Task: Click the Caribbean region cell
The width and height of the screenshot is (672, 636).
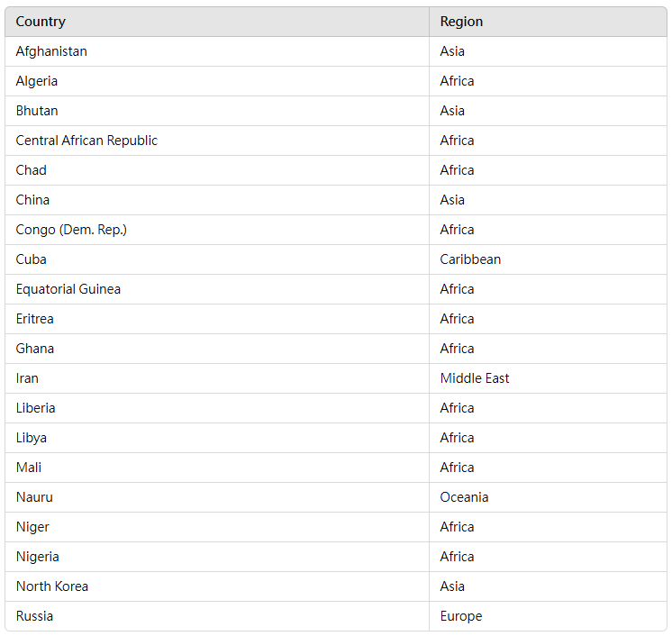Action: (470, 259)
